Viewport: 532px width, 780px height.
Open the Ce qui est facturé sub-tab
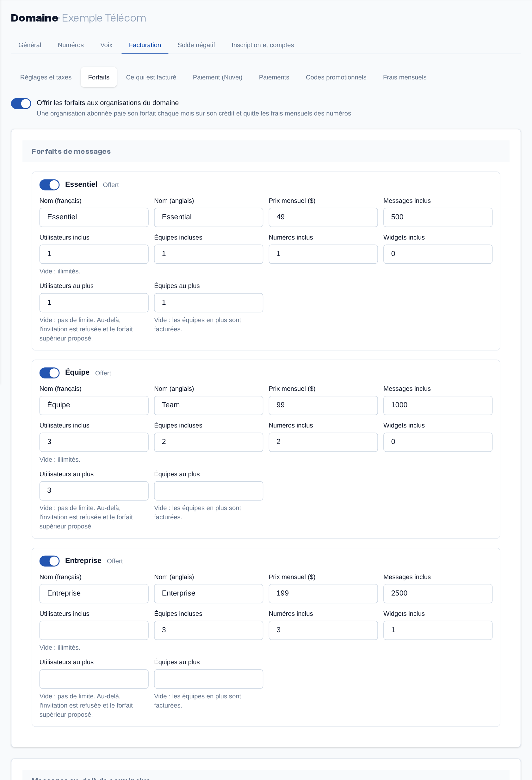click(151, 77)
